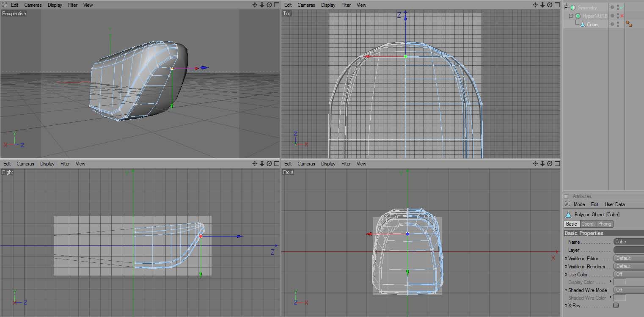Viewport: 644px width, 317px height.
Task: Click the Shaded Wire Color swatch
Action: (620, 298)
